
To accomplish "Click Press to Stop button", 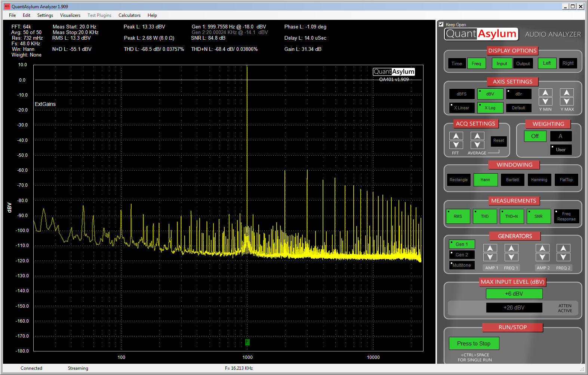I will click(474, 344).
